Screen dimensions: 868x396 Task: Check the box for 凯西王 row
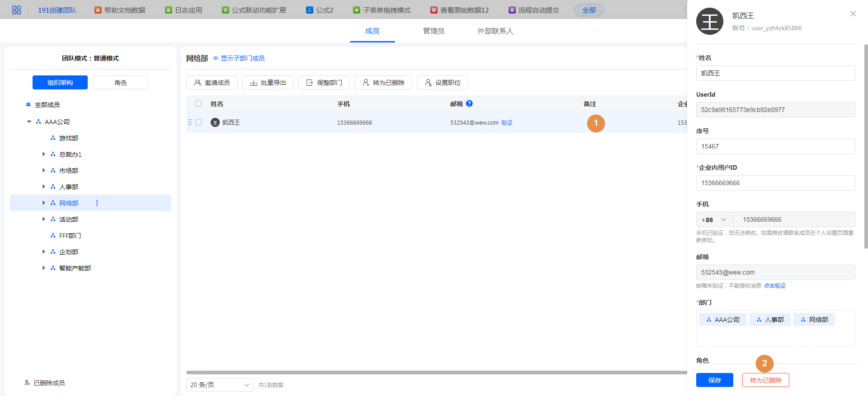point(198,122)
